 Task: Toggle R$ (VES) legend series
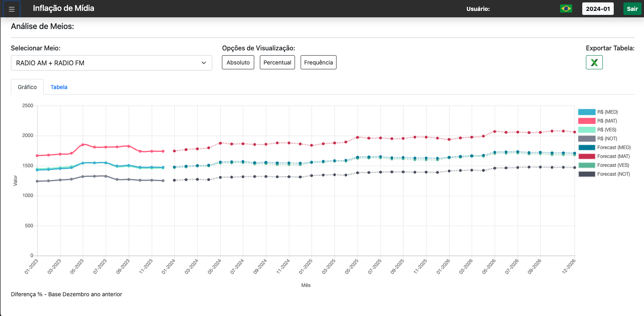click(x=597, y=130)
